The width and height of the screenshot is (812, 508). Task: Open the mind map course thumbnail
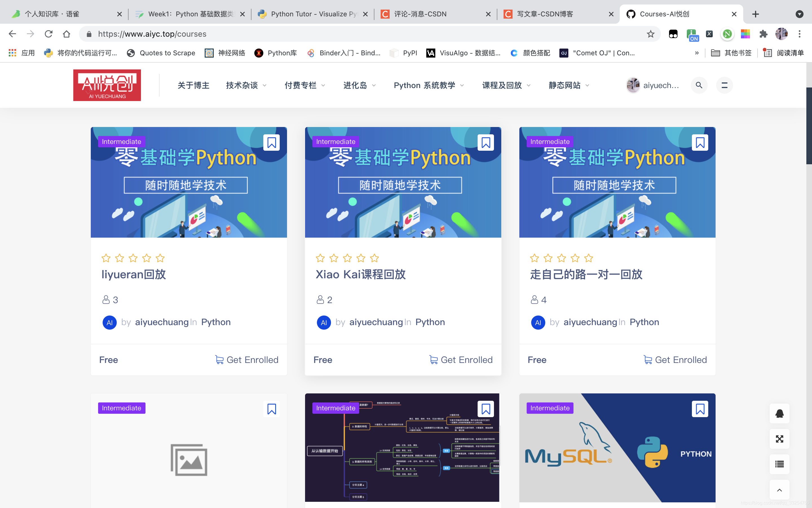click(402, 448)
